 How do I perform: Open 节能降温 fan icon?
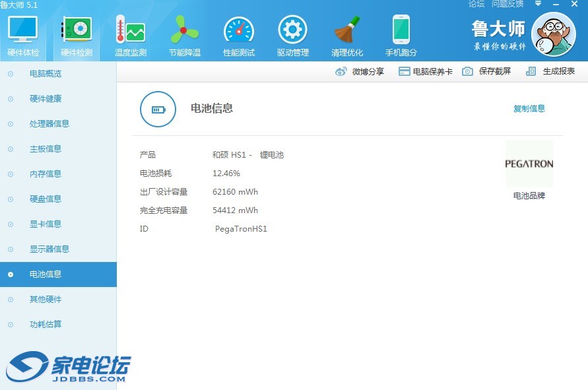point(185,29)
